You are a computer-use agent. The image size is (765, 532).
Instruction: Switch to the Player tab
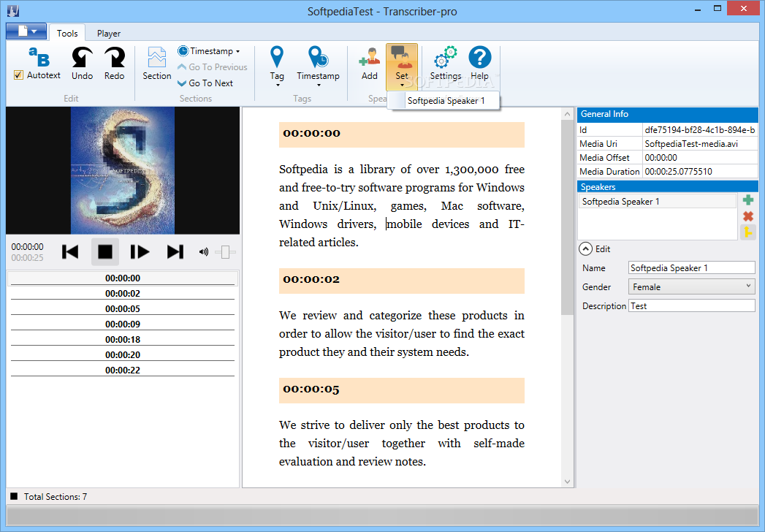pos(108,33)
